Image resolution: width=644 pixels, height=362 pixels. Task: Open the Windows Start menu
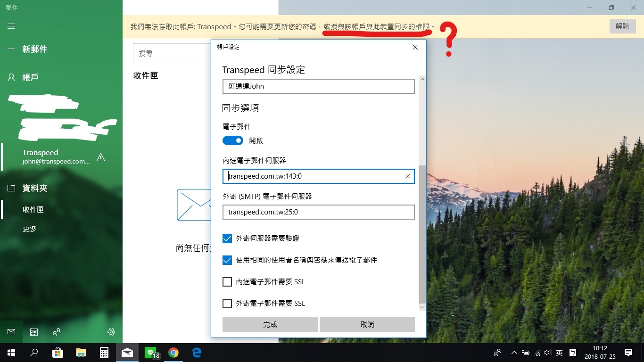[x=11, y=353]
